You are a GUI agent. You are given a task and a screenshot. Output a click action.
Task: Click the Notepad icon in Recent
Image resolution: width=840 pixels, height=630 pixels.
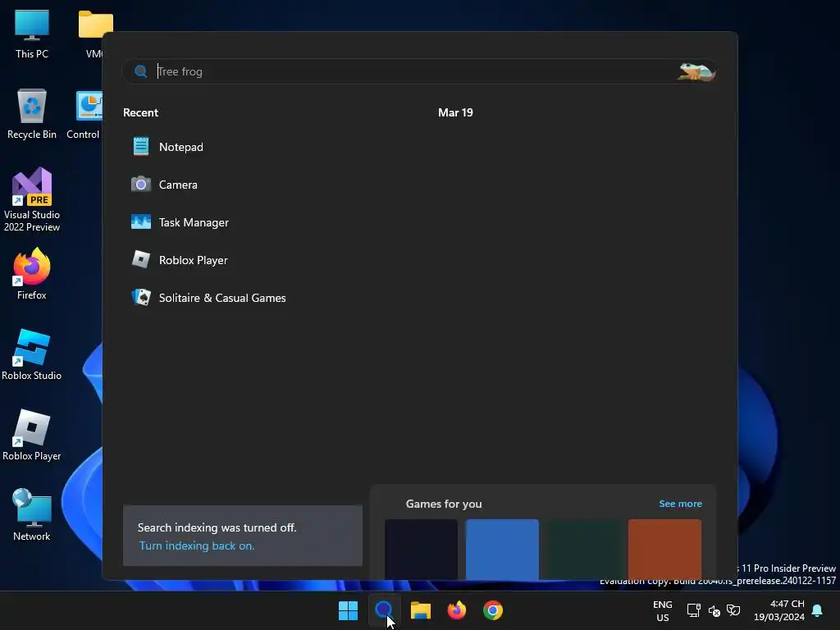tap(141, 146)
